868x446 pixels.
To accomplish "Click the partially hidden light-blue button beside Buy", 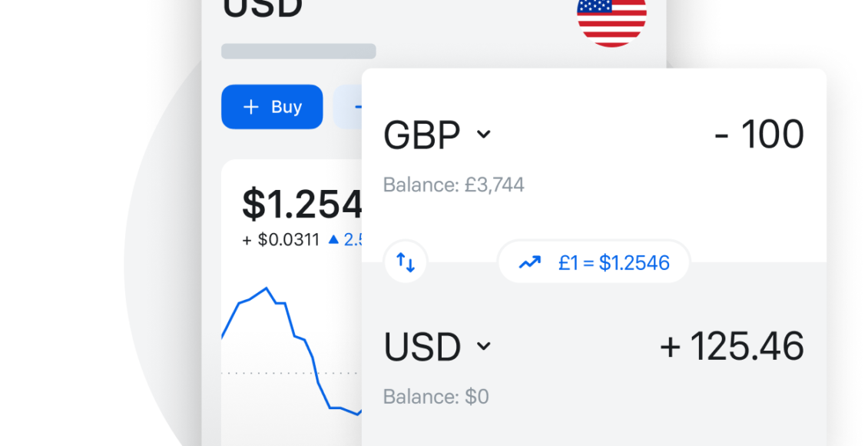I will point(348,107).
